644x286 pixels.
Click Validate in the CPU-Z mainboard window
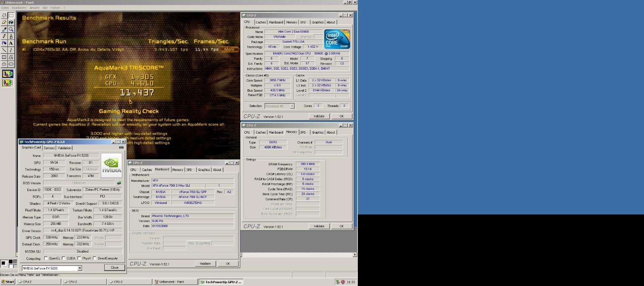point(205,264)
